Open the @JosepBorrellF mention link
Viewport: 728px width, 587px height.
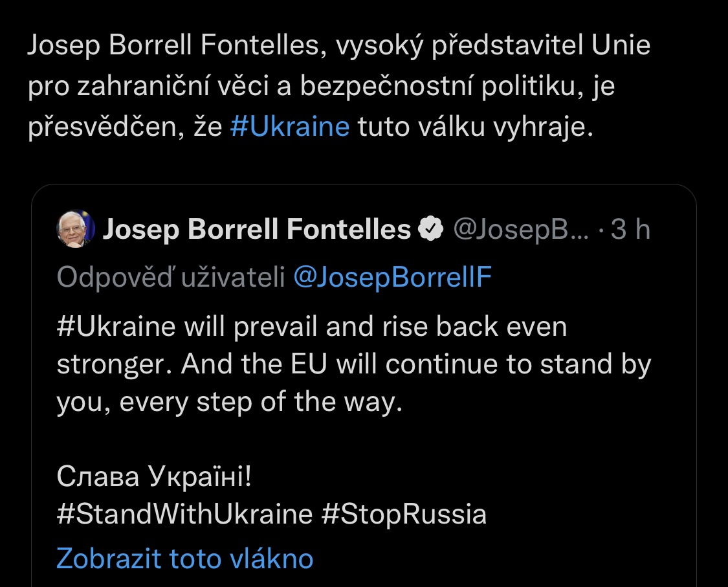(392, 277)
